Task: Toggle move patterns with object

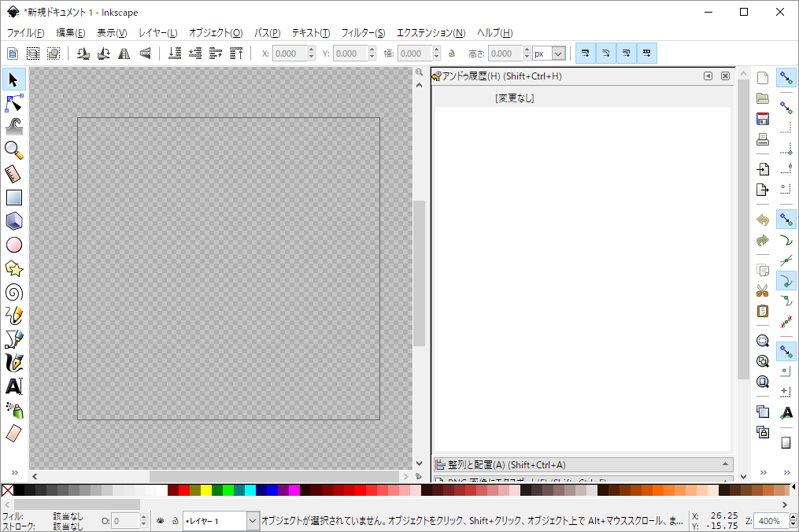Action: [646, 54]
